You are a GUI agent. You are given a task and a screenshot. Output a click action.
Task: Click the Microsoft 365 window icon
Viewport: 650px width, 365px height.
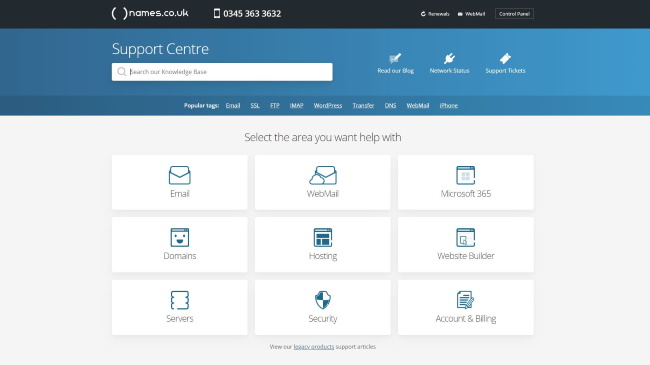(x=466, y=175)
